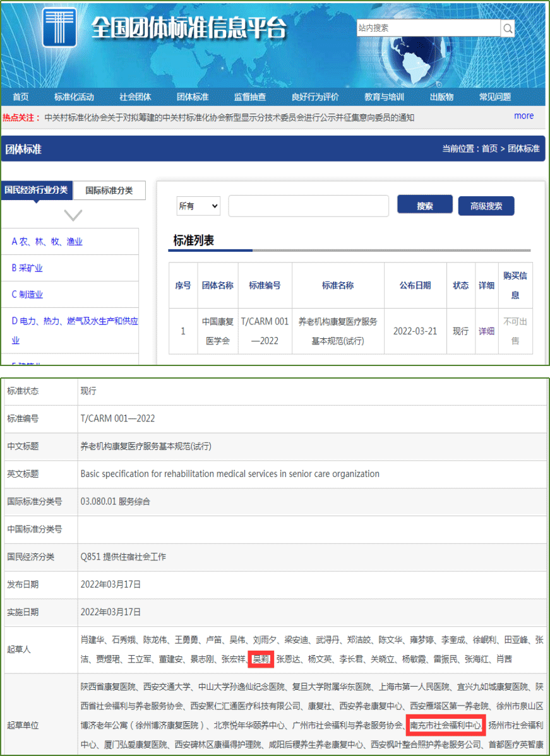The height and width of the screenshot is (756, 550).
Task: Open the 中关村标准化协会 hot news headline
Action: pyautogui.click(x=229, y=117)
